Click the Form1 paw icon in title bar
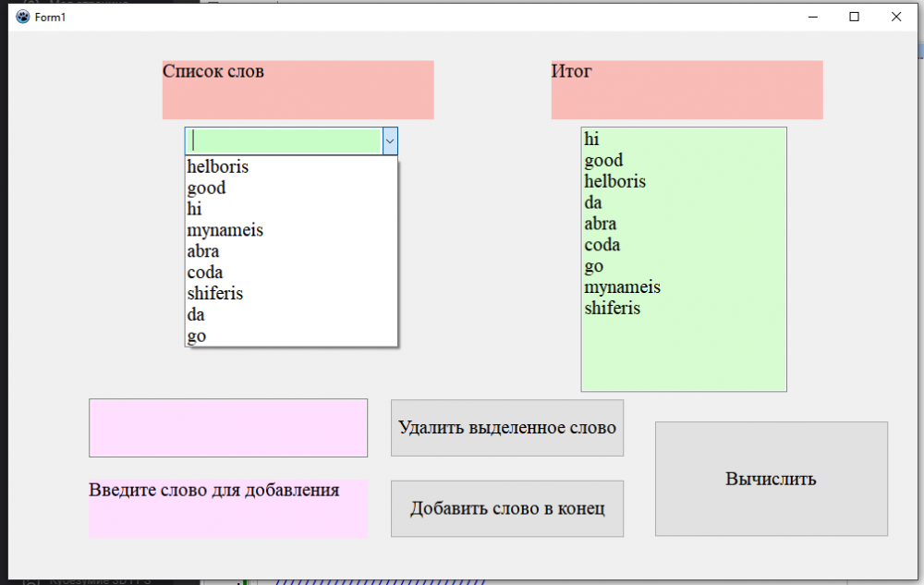The height and width of the screenshot is (585, 924). click(23, 17)
